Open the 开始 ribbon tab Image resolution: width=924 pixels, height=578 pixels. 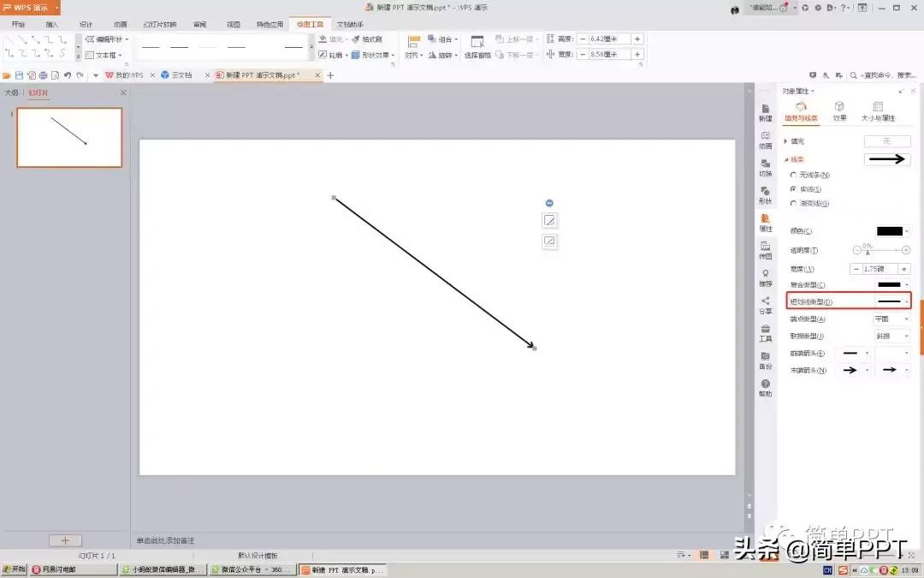(18, 24)
